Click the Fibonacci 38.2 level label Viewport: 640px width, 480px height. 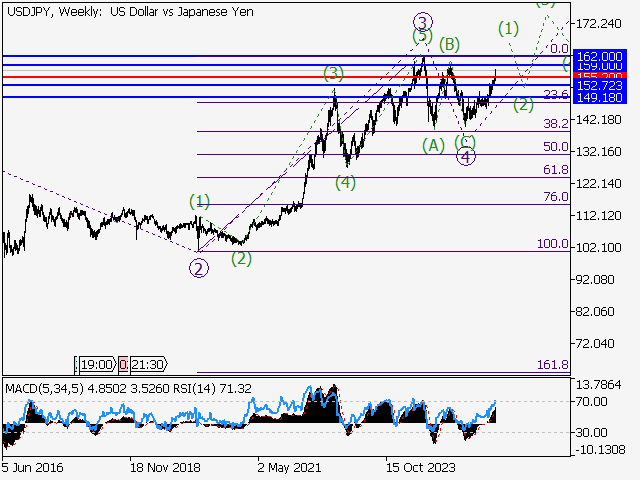[555, 124]
